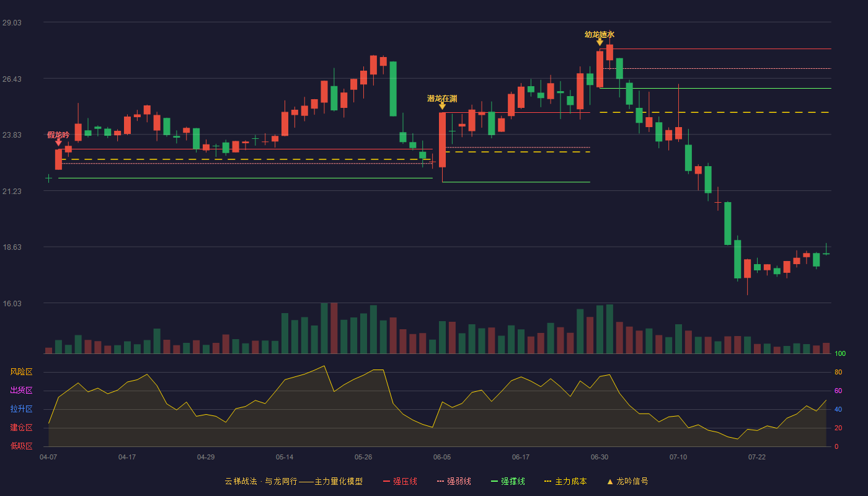This screenshot has width=868, height=496.
Task: Toggle the 强压线 legend entry
Action: click(x=400, y=481)
